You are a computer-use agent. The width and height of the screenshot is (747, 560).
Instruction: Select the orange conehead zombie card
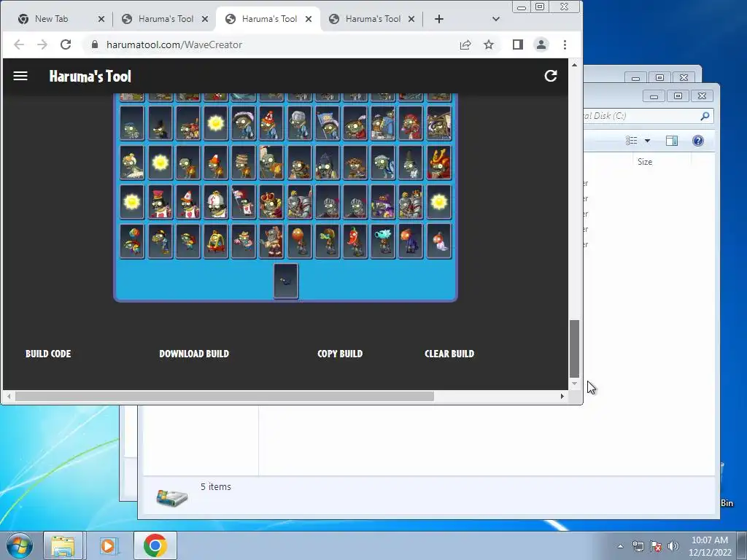(216, 163)
